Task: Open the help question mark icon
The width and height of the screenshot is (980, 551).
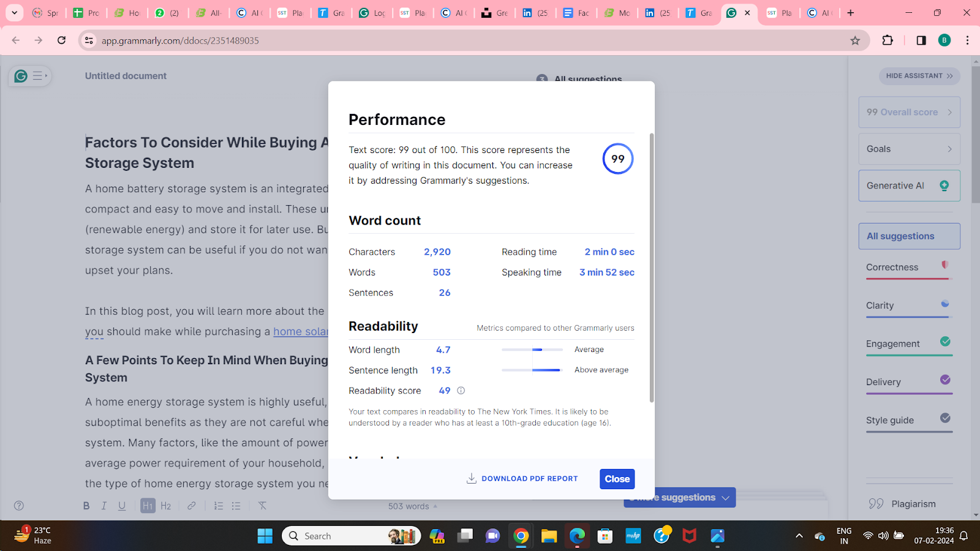Action: coord(19,506)
